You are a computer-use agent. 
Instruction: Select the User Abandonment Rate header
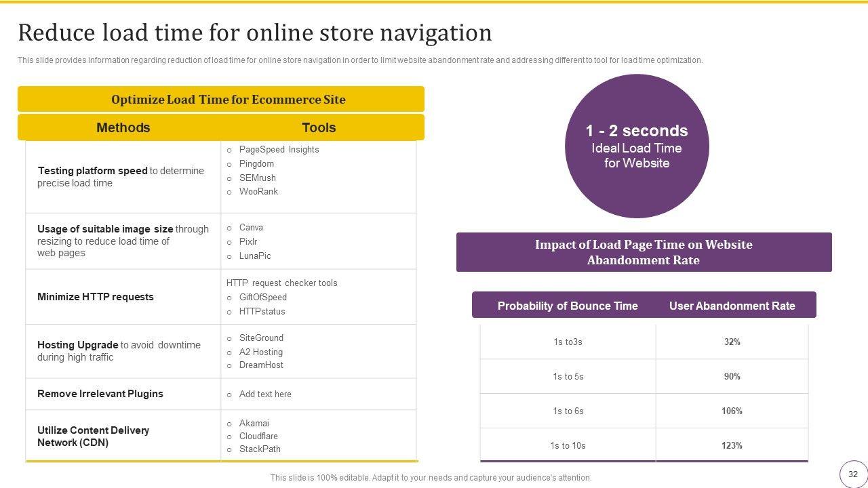point(732,306)
